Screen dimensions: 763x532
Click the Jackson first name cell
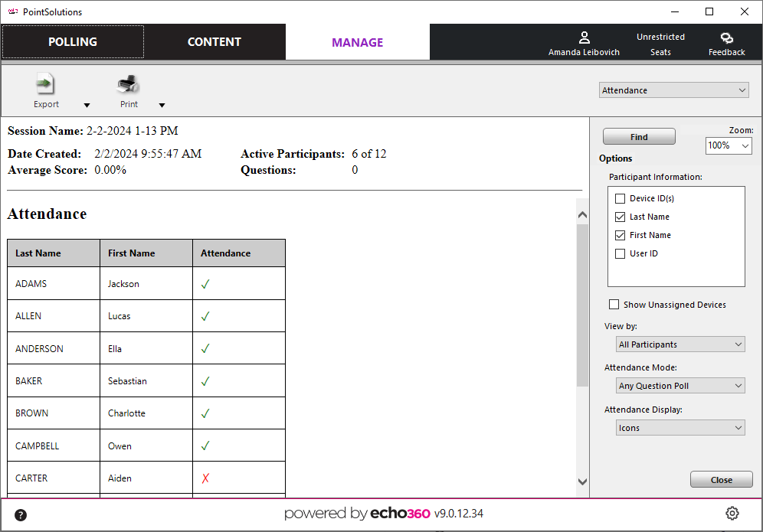[x=146, y=283]
